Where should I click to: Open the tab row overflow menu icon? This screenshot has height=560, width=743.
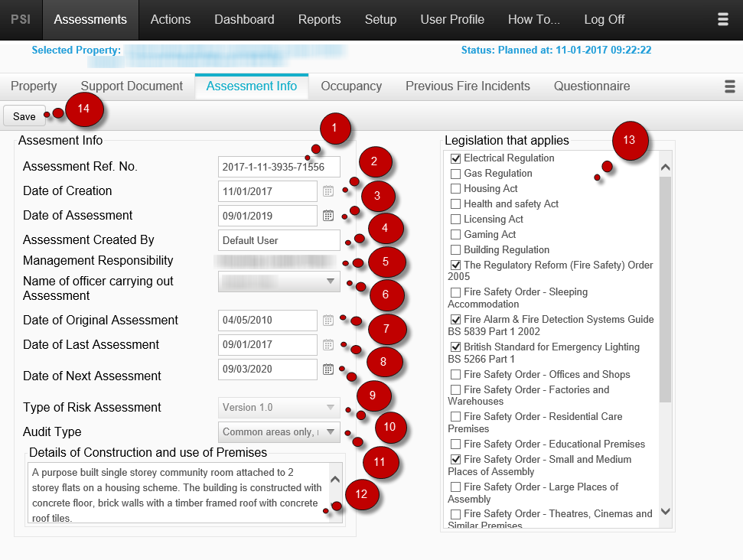tap(730, 86)
